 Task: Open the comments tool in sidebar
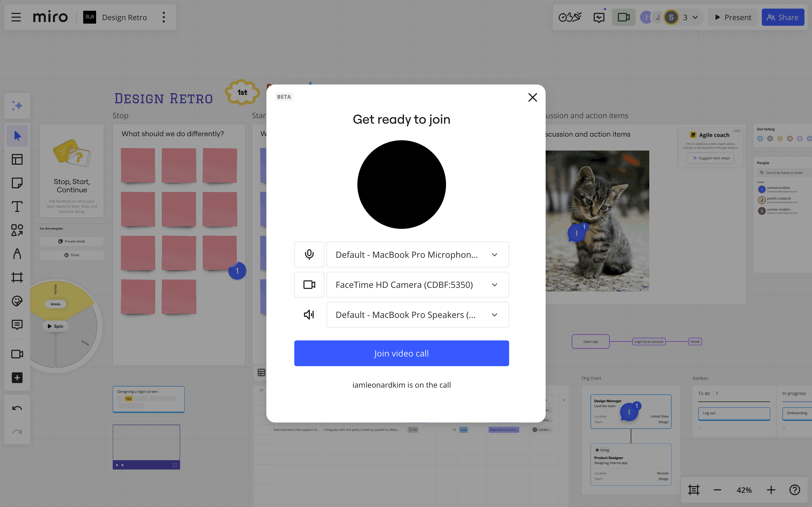coord(17,324)
